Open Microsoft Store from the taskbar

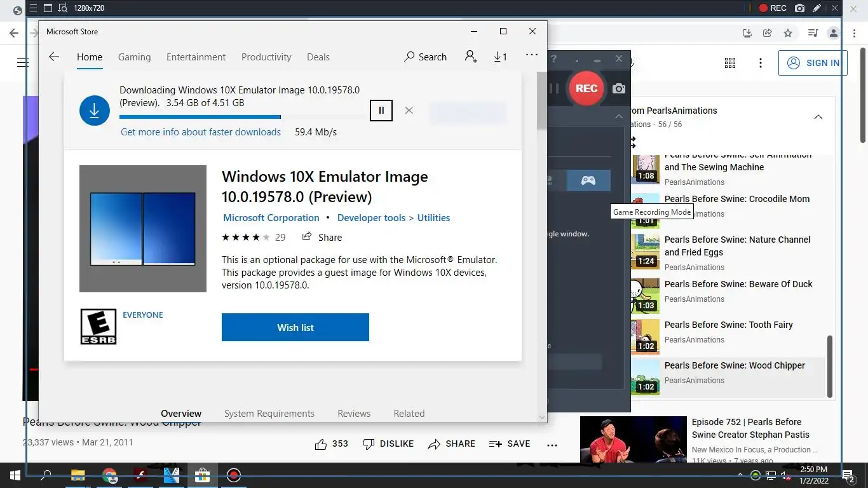202,475
